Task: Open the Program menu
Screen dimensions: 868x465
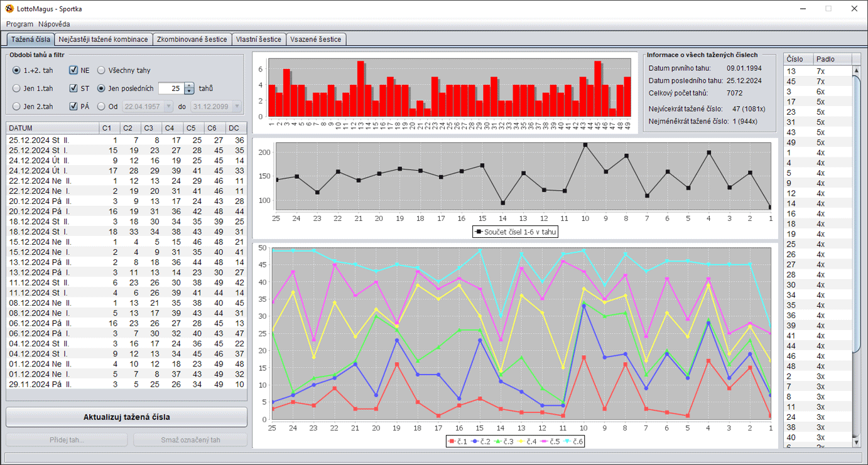Action: pos(19,24)
